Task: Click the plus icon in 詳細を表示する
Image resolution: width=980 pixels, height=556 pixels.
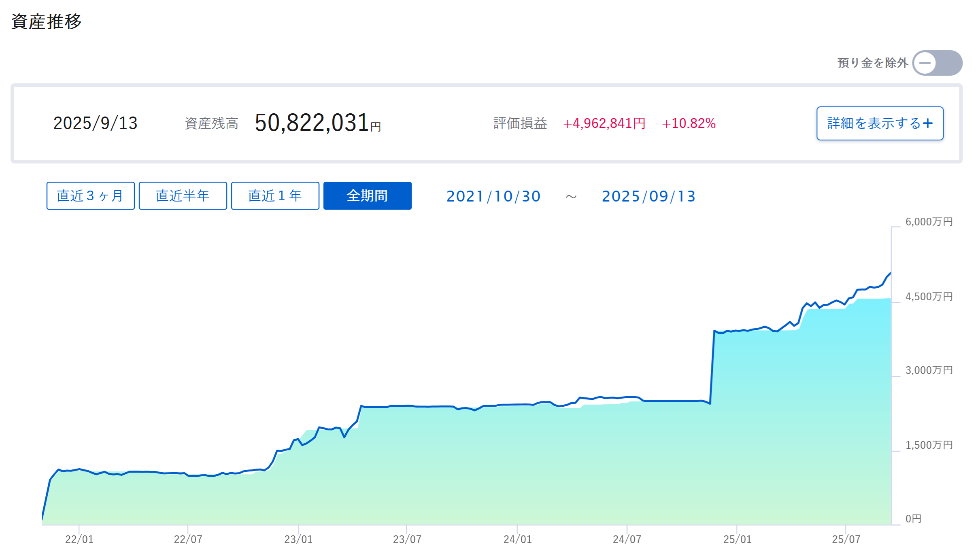Action: [928, 123]
